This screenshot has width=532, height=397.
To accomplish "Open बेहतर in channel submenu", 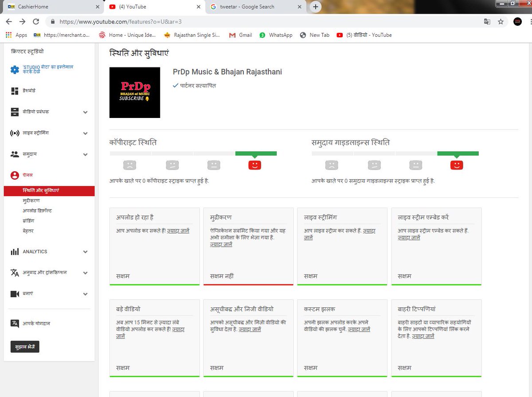I will pos(28,231).
